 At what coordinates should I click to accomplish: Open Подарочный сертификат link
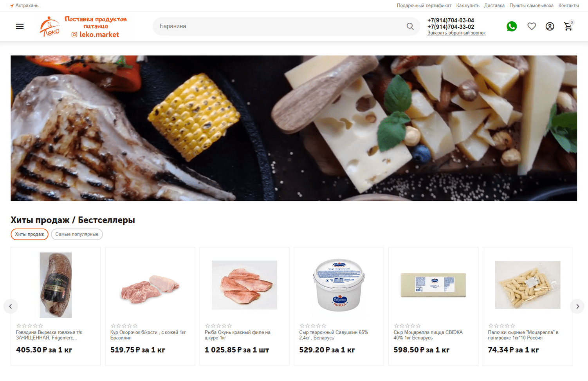pyautogui.click(x=424, y=5)
